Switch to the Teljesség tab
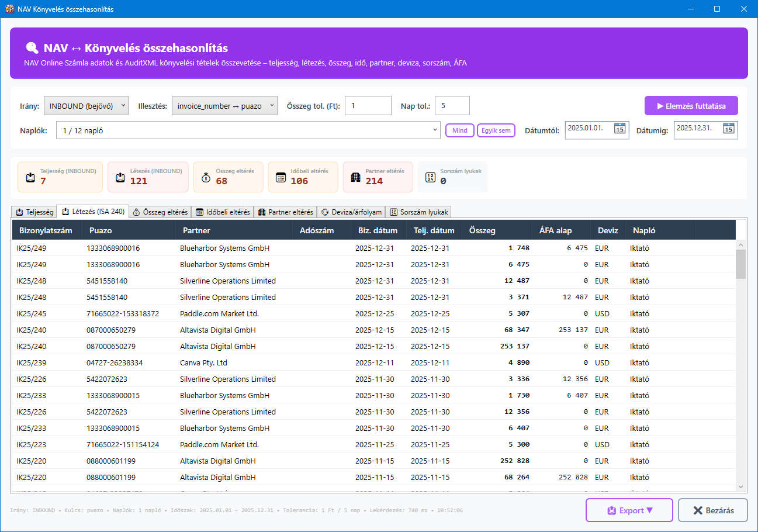This screenshot has width=758, height=532. click(x=35, y=212)
